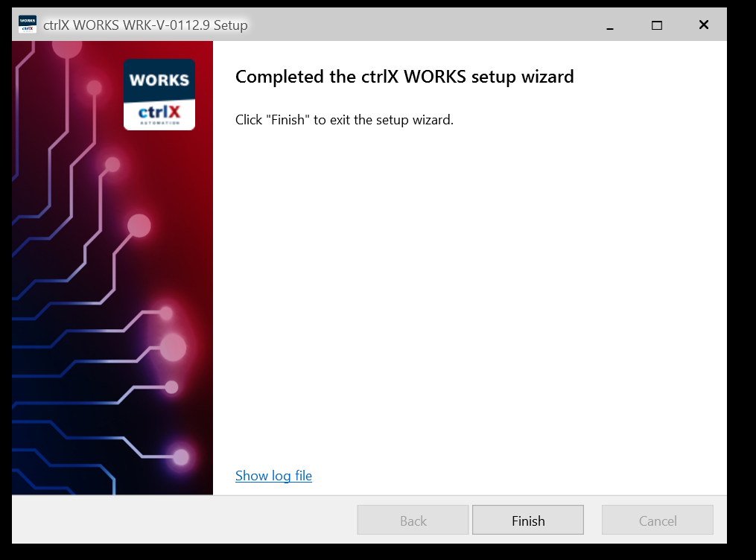Screen dimensions: 756x560
Task: Close the setup wizard window
Action: pyautogui.click(x=703, y=25)
